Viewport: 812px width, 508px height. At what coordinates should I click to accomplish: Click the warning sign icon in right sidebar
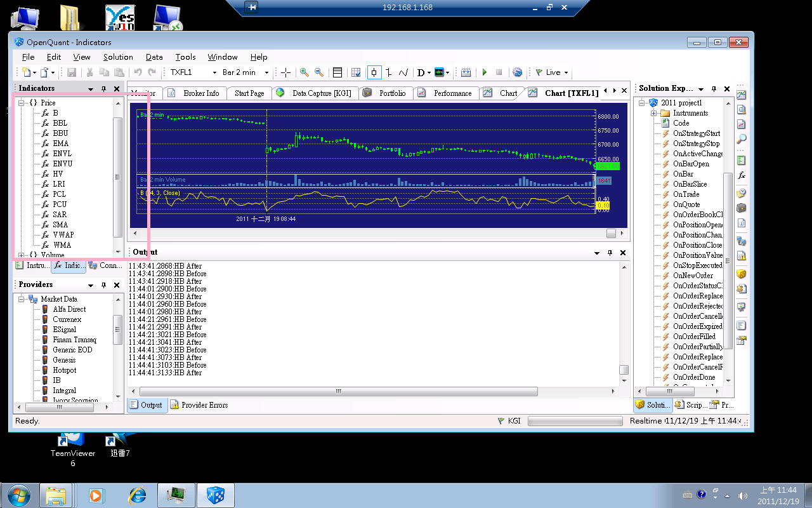(742, 256)
